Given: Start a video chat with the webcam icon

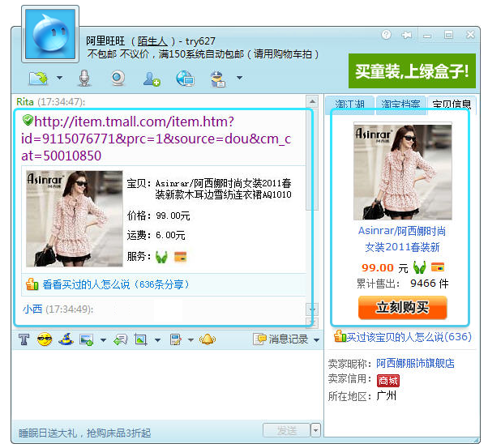Looking at the screenshot, I should pyautogui.click(x=118, y=78).
